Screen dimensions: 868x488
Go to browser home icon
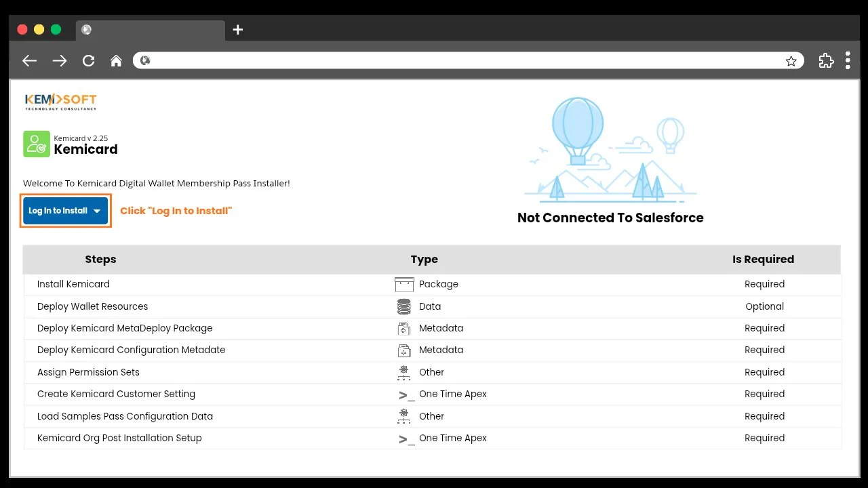click(116, 61)
